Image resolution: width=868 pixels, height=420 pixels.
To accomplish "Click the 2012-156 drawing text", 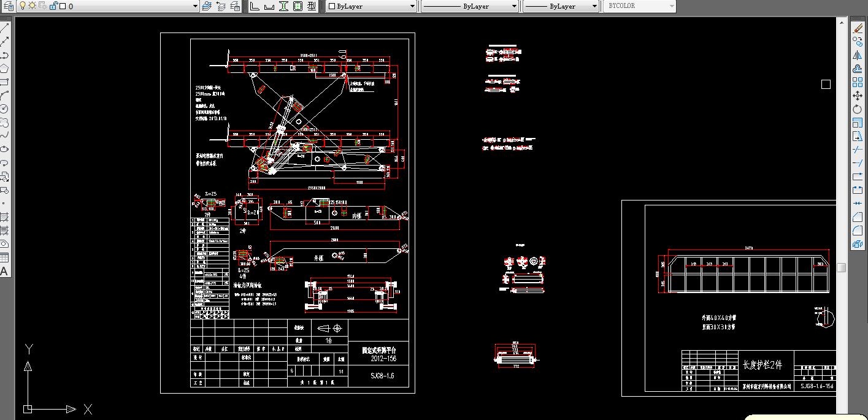I will pos(384,359).
